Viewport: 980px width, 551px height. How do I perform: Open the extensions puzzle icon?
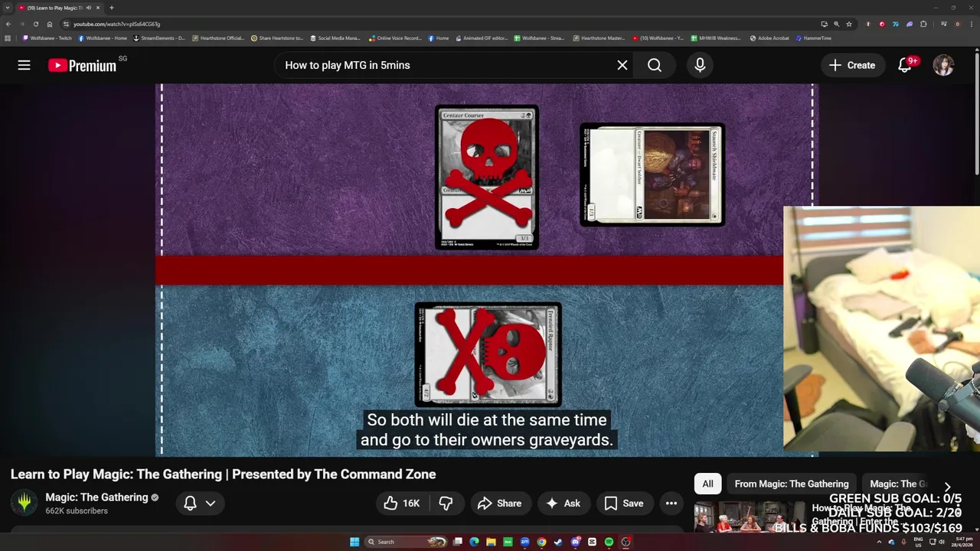[923, 24]
